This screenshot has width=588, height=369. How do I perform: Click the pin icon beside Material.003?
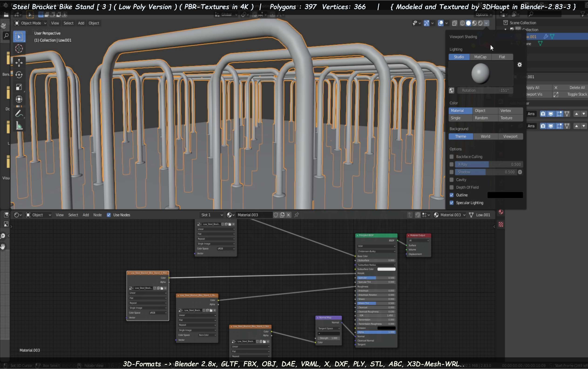coord(296,215)
